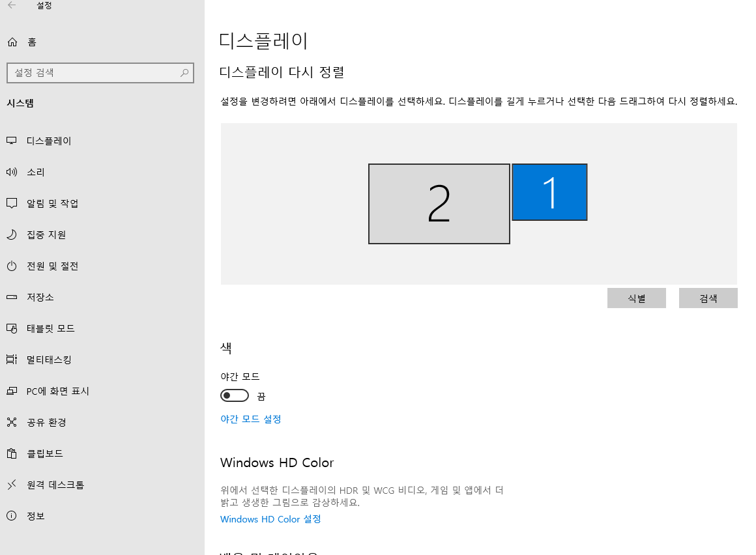This screenshot has height=555, width=756.
Task: Navigate to 저장소 page
Action: click(x=40, y=297)
